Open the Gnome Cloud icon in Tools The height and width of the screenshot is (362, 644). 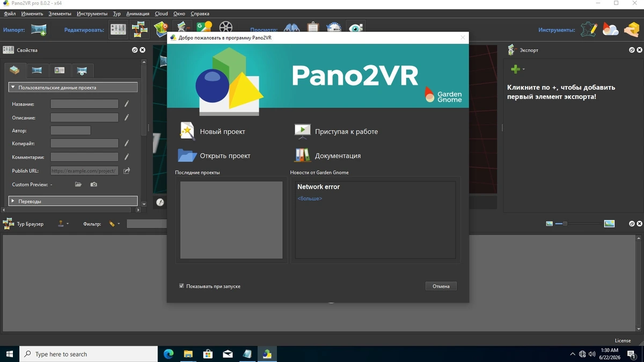pyautogui.click(x=611, y=29)
